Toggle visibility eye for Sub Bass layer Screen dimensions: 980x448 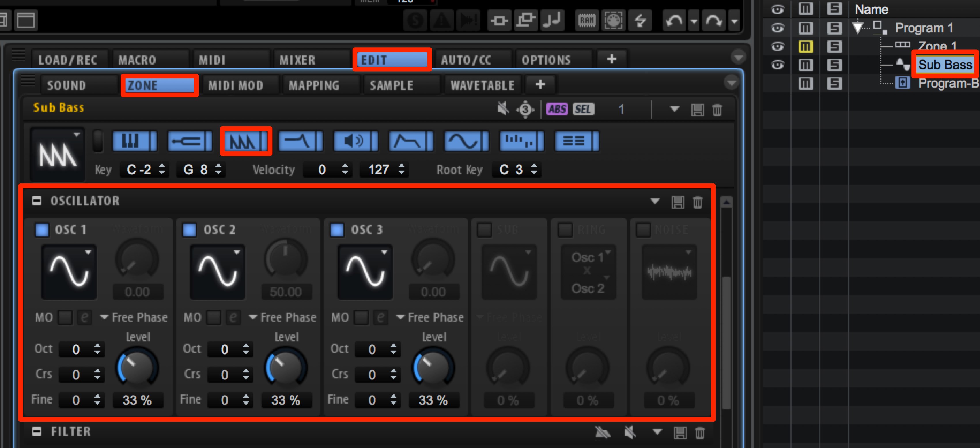pyautogui.click(x=777, y=65)
